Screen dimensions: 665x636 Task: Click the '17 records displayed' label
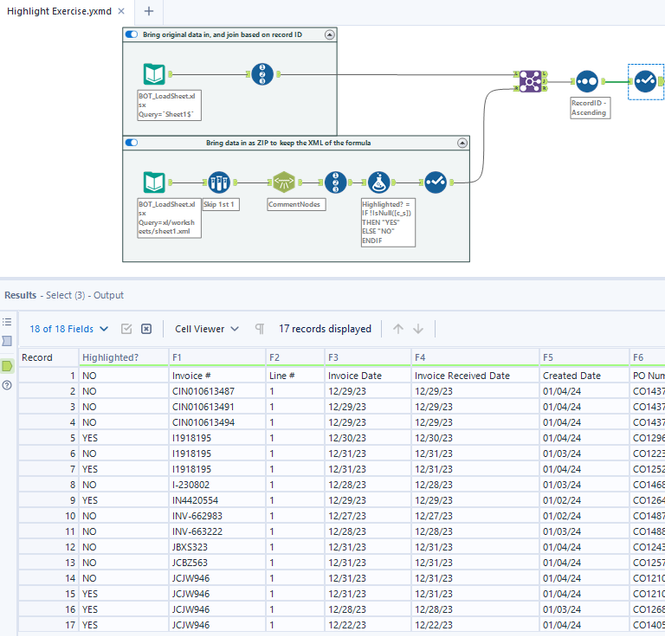coord(325,329)
